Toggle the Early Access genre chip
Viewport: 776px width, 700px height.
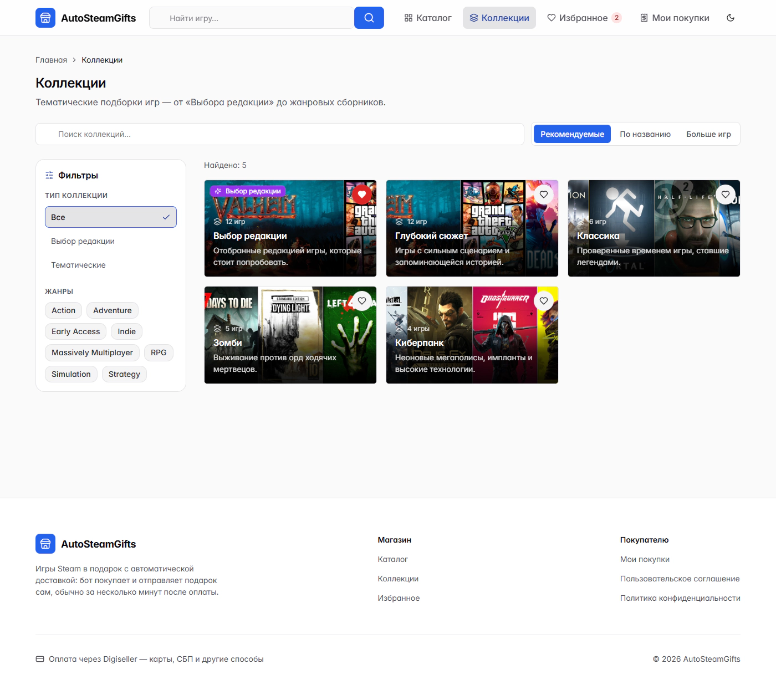[76, 331]
